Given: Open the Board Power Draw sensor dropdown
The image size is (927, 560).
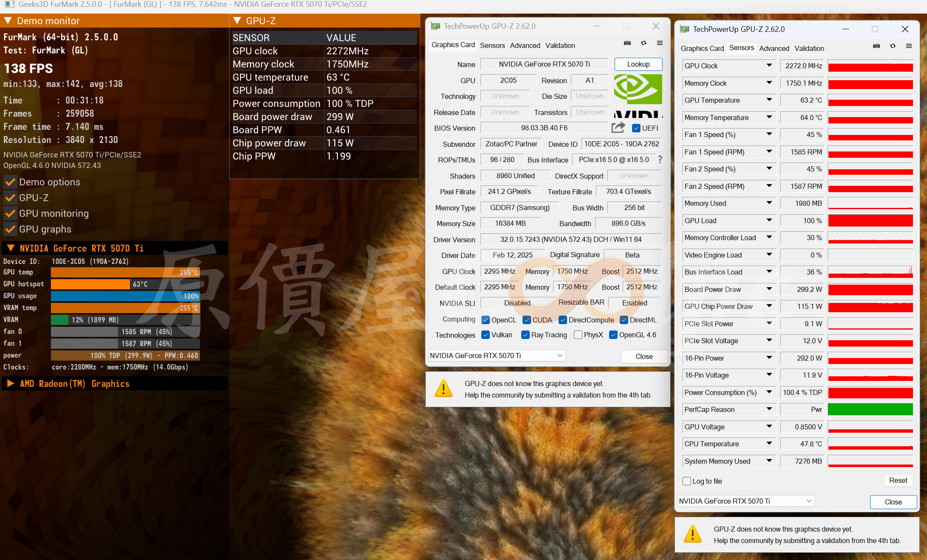Looking at the screenshot, I should point(769,289).
